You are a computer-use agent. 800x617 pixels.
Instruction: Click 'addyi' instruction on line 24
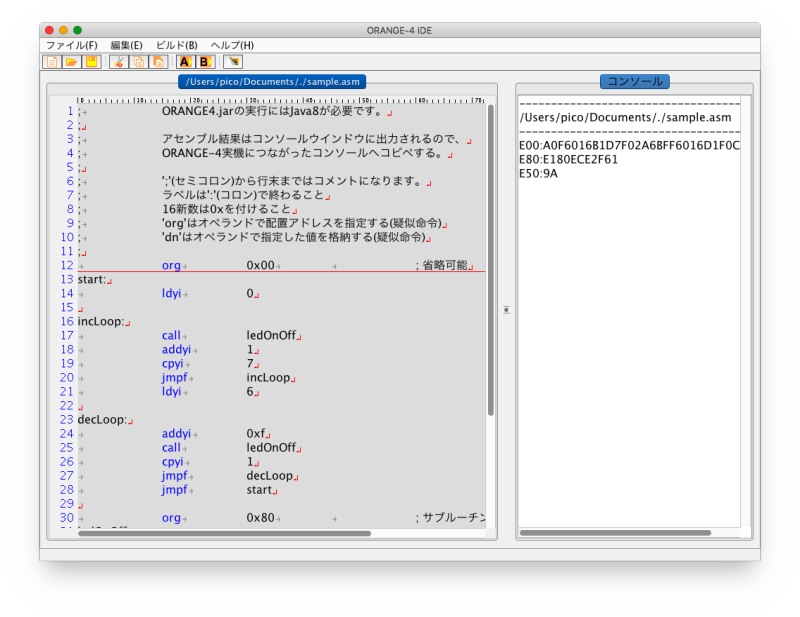[177, 434]
